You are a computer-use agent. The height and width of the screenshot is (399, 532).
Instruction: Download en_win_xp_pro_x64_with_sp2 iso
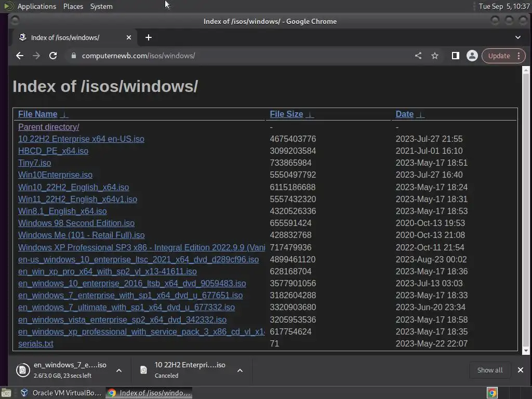pos(107,271)
